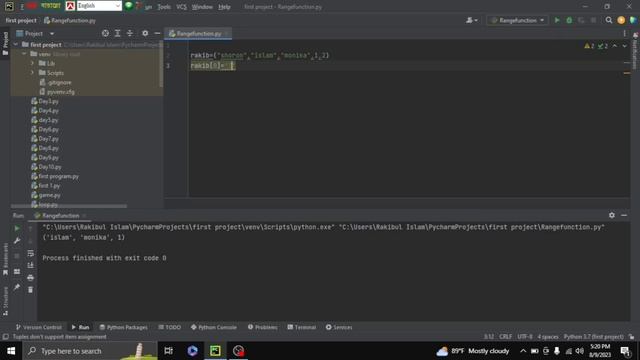Click PyCharm icon on taskbar

point(215,351)
